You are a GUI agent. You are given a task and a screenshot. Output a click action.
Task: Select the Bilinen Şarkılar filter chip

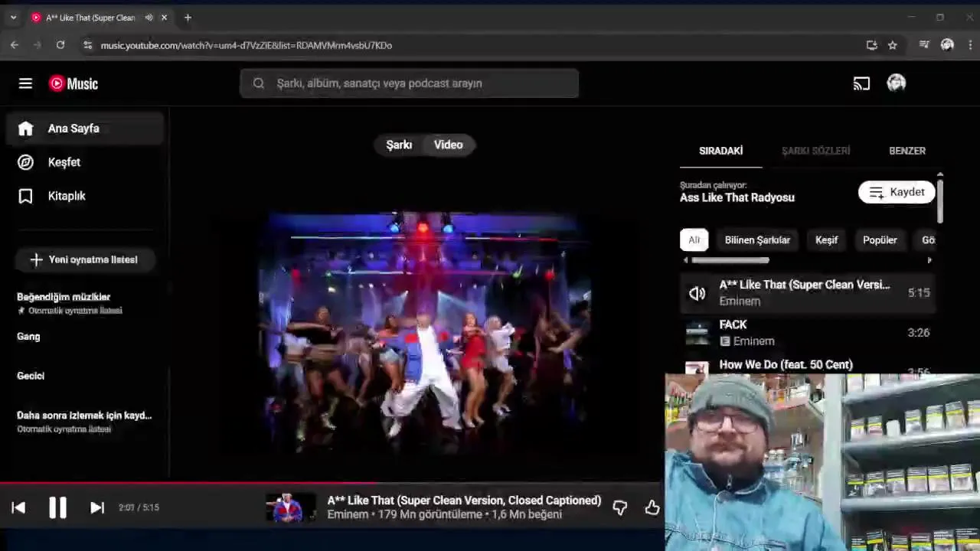point(757,240)
